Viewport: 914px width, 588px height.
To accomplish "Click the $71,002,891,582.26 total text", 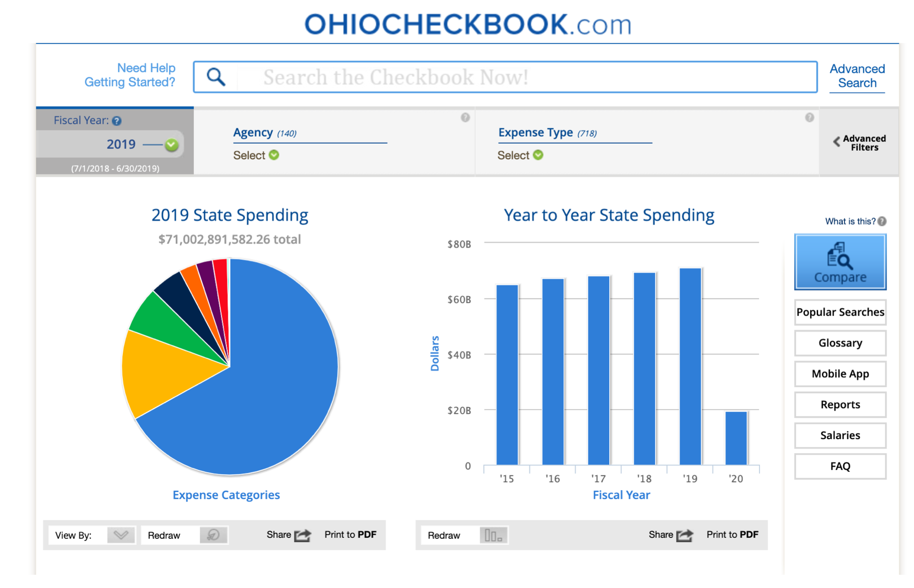I will click(230, 239).
